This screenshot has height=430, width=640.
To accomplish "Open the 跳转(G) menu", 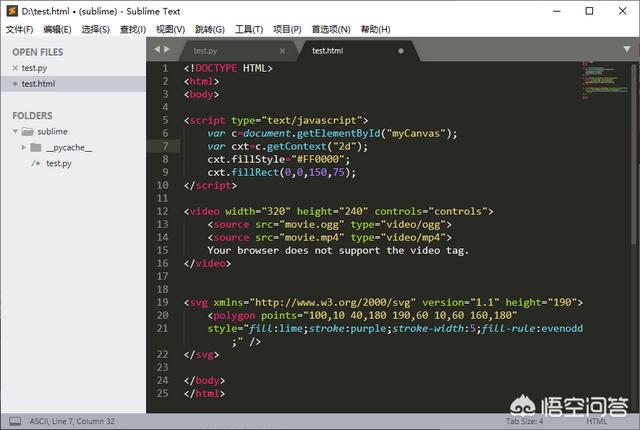I will pyautogui.click(x=210, y=29).
